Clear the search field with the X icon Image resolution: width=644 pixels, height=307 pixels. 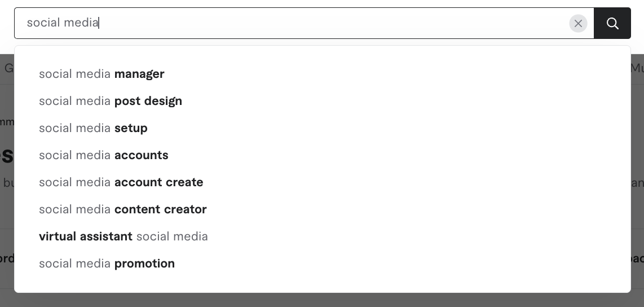coord(578,23)
